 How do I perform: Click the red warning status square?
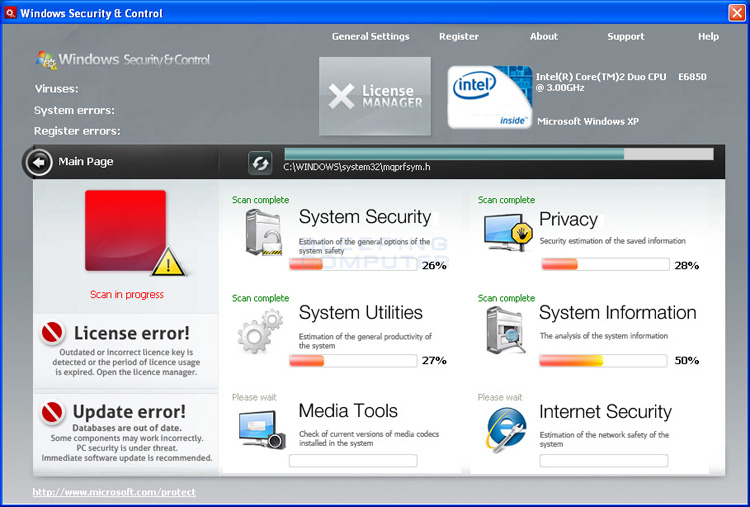(x=125, y=231)
